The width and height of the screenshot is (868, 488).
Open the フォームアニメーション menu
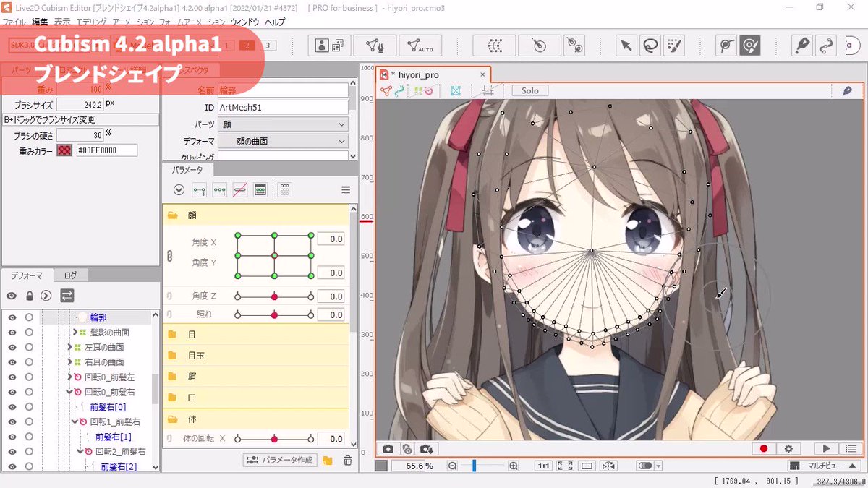[x=192, y=22]
